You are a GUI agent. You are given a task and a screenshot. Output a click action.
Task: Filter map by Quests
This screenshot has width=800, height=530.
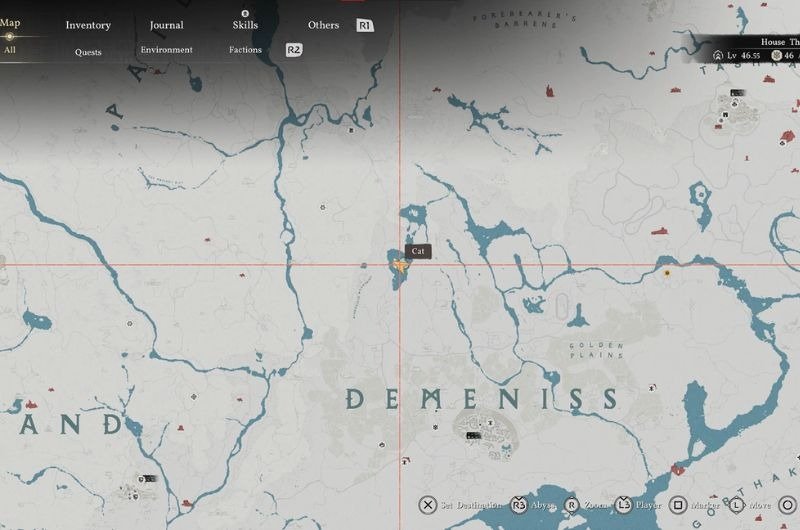click(88, 51)
